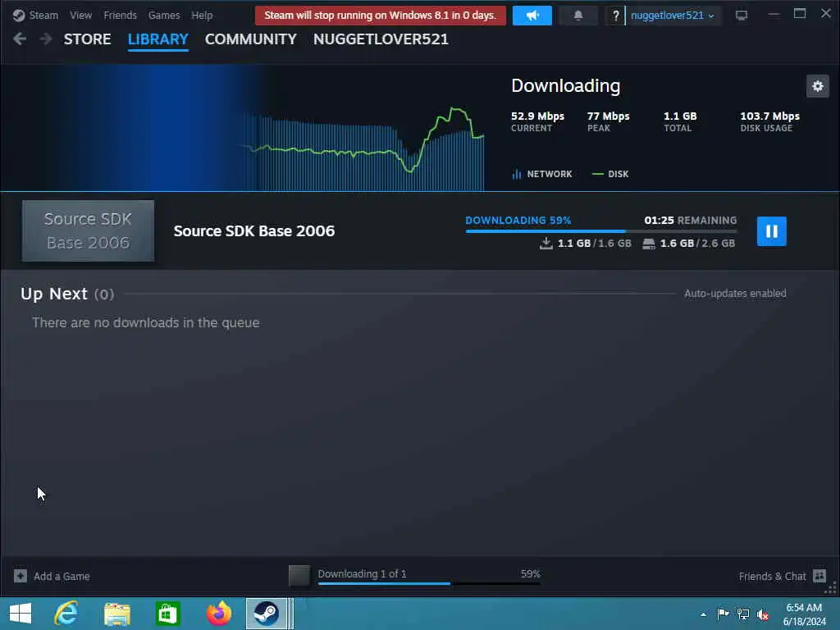Expand the nuggetlover521 account dropdown
Image resolution: width=840 pixels, height=630 pixels.
click(673, 16)
